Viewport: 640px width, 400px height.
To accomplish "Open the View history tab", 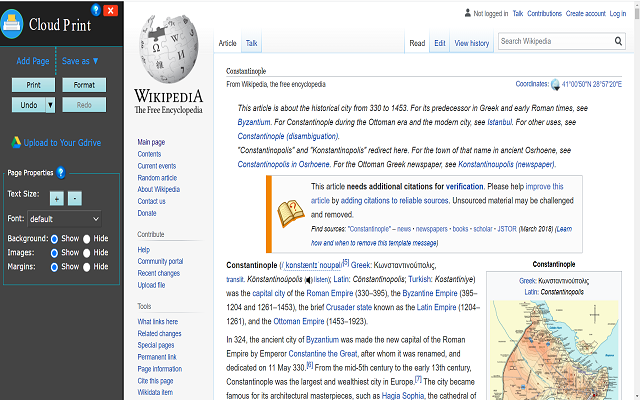I will pyautogui.click(x=472, y=43).
